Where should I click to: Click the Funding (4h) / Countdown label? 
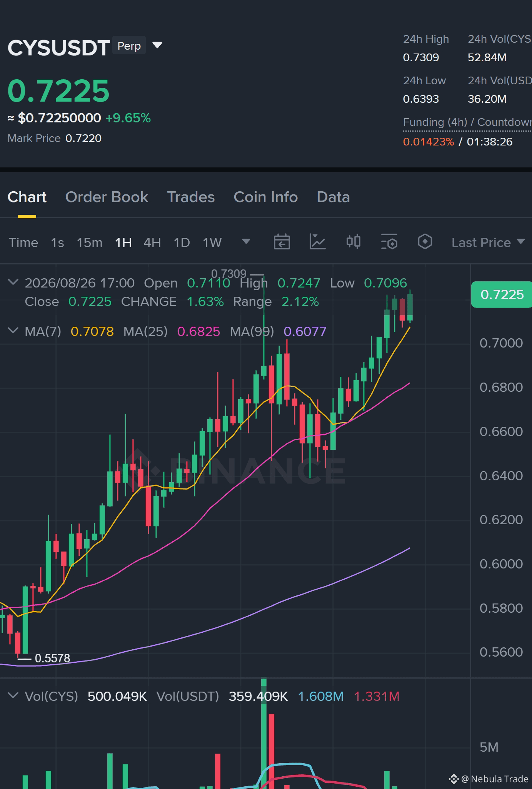tap(467, 122)
